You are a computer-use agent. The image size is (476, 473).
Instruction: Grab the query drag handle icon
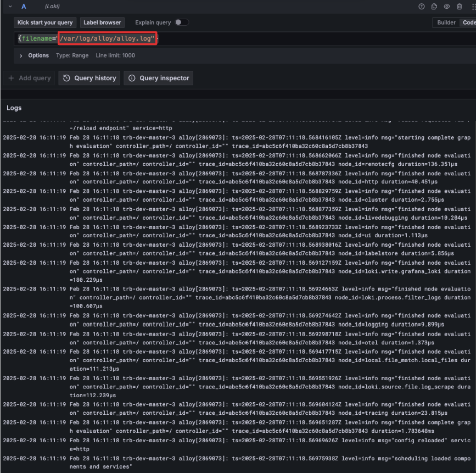[x=473, y=7]
